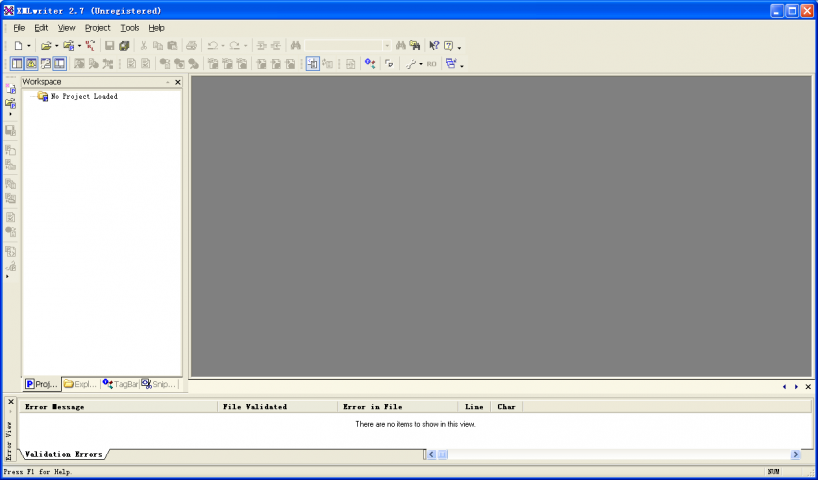Screen dimensions: 818x480
Task: Switch to the TagBar workspace tab
Action: pyautogui.click(x=120, y=384)
